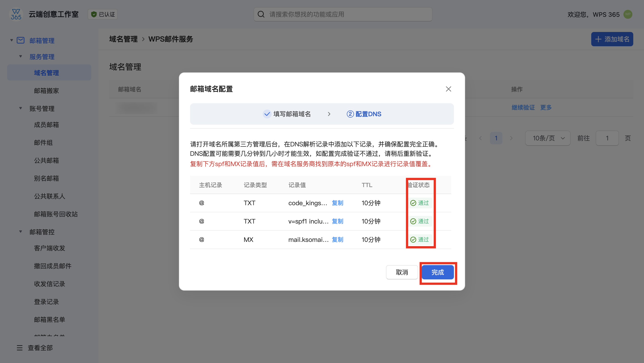Click the WPS 365 logo icon

pos(16,15)
